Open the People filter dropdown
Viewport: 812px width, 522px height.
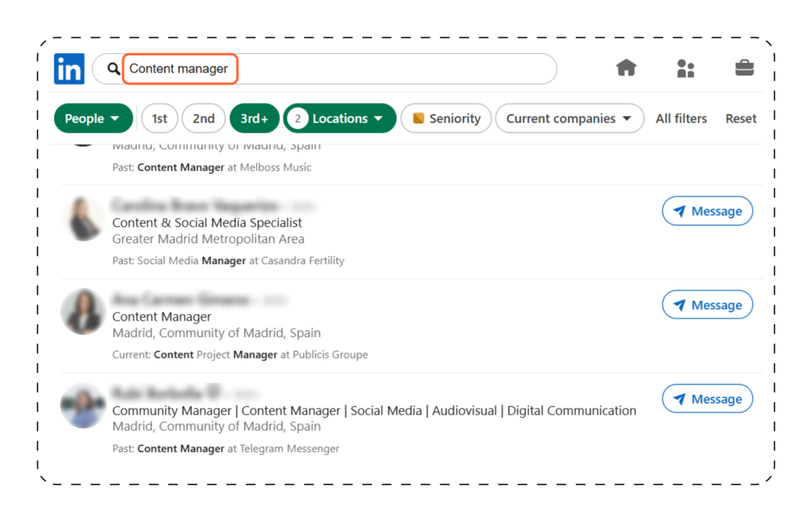coord(94,118)
